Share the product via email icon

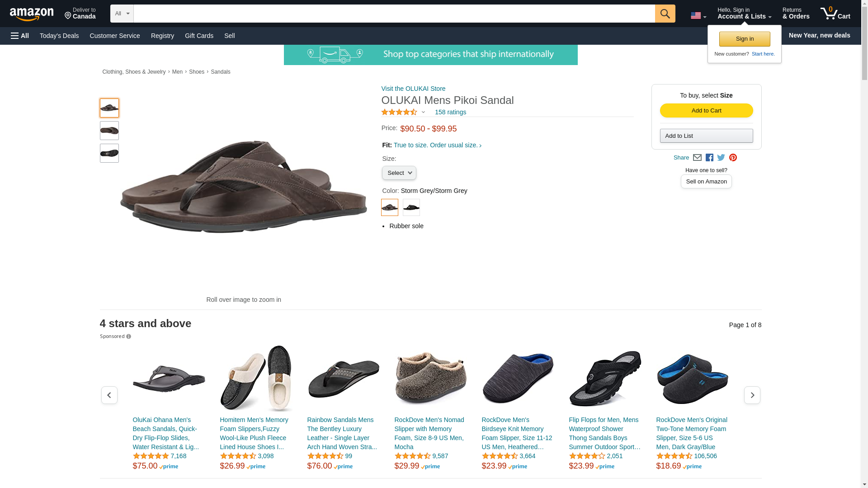pos(697,158)
